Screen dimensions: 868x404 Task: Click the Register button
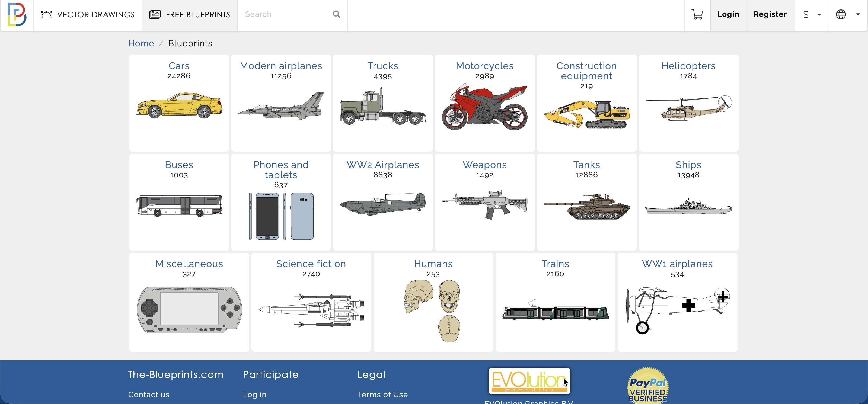pyautogui.click(x=770, y=14)
